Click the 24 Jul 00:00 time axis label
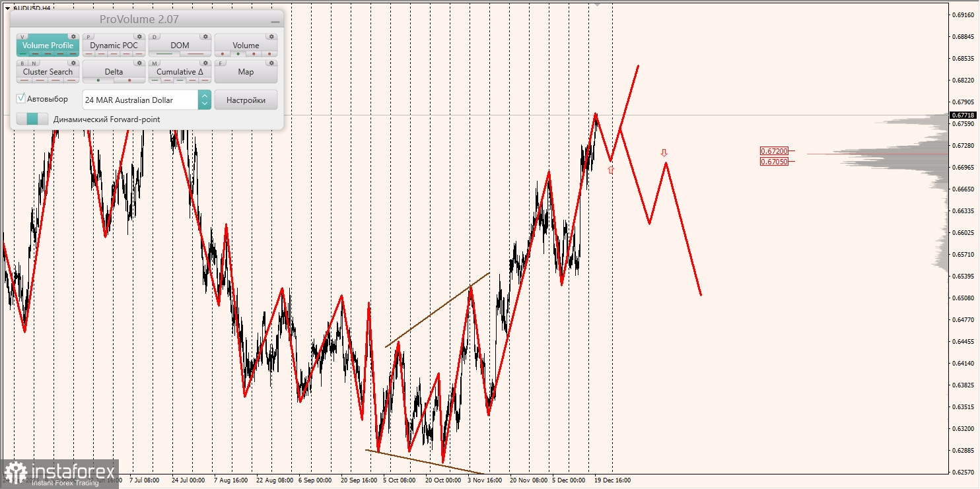 tap(188, 480)
